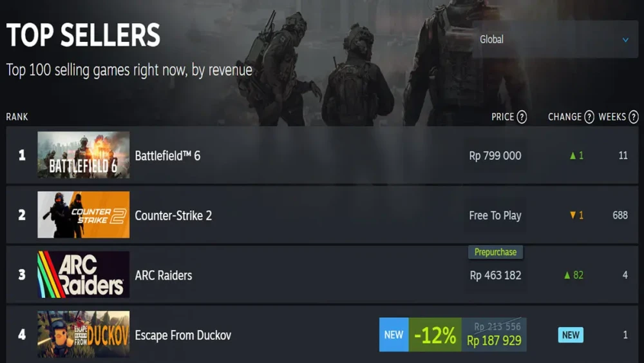This screenshot has height=363, width=644.
Task: Click the PRICE column help question-mark icon
Action: (522, 117)
